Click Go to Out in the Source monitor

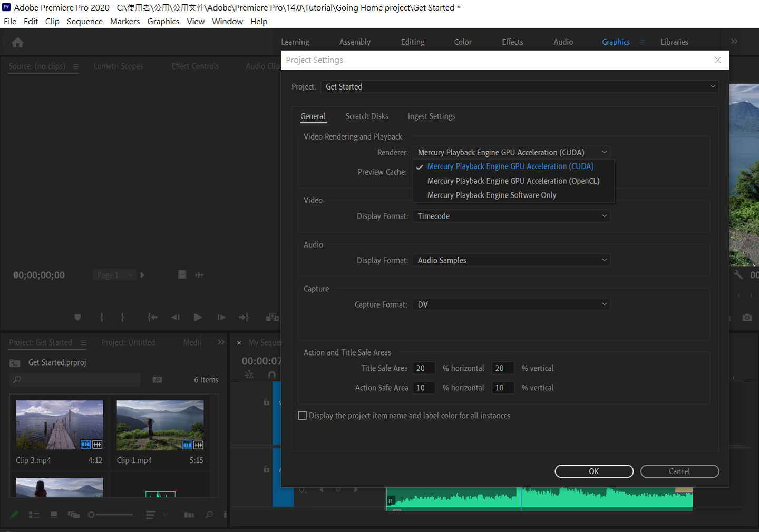coord(244,318)
